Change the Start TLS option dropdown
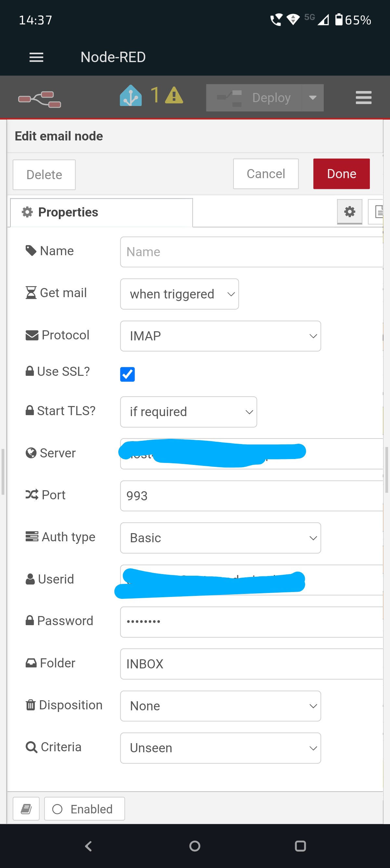The height and width of the screenshot is (868, 390). 188,412
